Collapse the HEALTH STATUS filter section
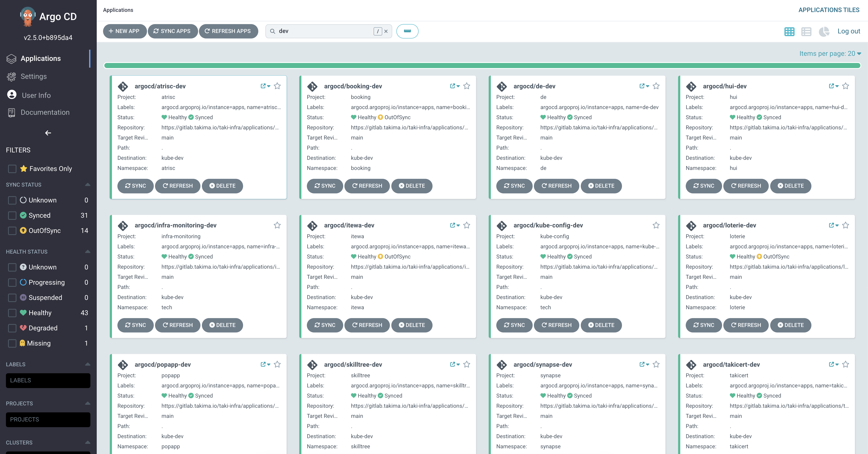This screenshot has height=454, width=868. point(88,252)
